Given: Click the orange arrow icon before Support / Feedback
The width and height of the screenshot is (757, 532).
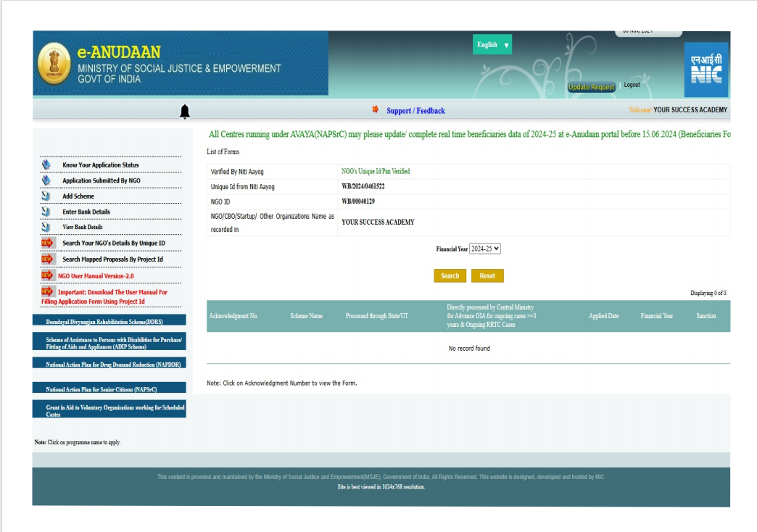Looking at the screenshot, I should point(376,109).
